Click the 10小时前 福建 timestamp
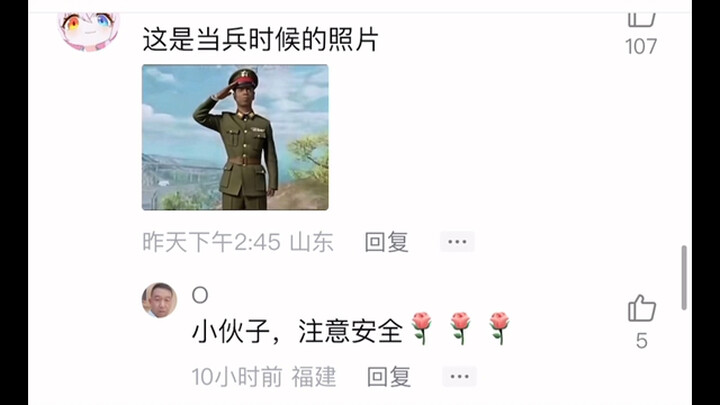 (264, 377)
